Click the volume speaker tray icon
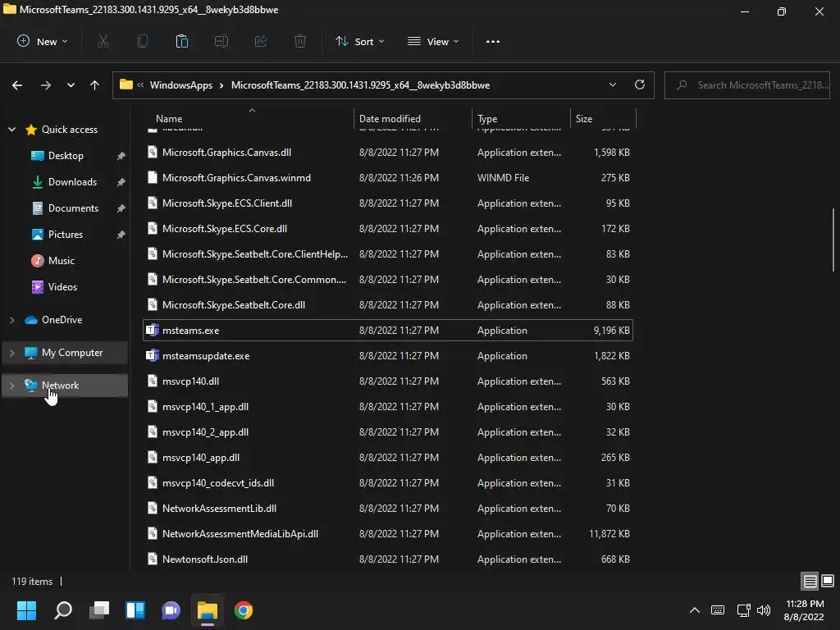 coord(764,610)
